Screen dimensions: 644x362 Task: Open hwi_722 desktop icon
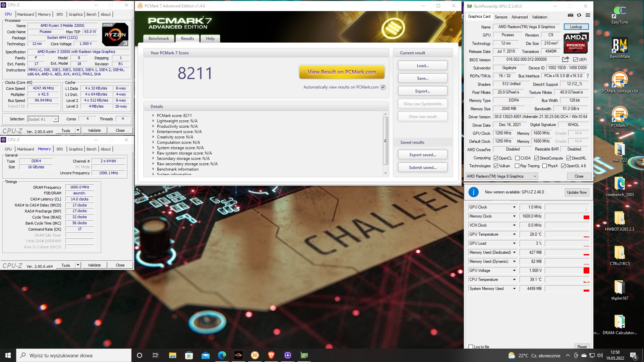[620, 152]
